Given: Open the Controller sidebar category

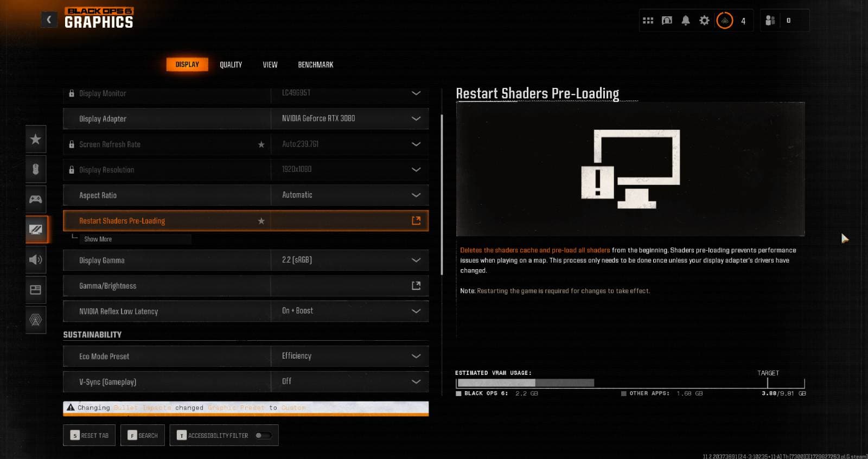Looking at the screenshot, I should (36, 199).
